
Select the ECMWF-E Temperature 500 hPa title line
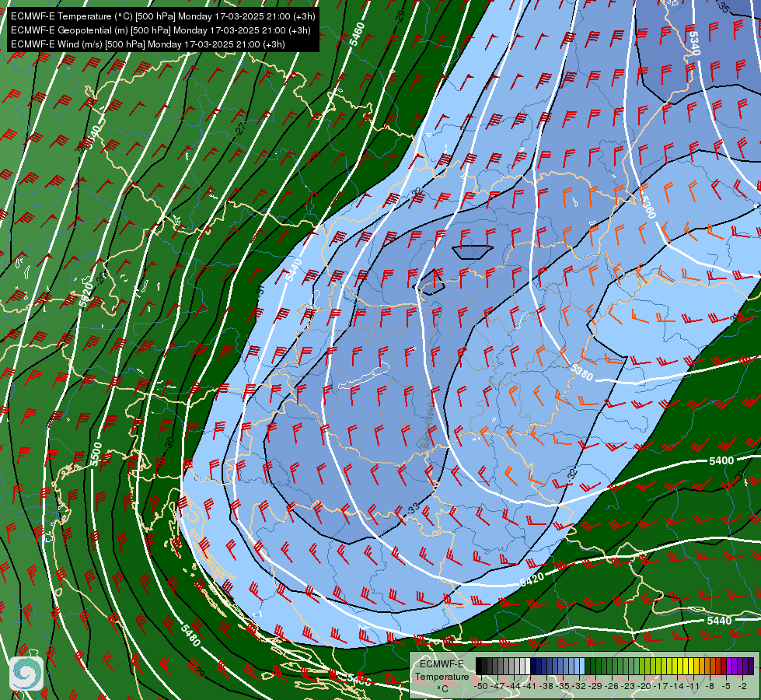point(163,16)
